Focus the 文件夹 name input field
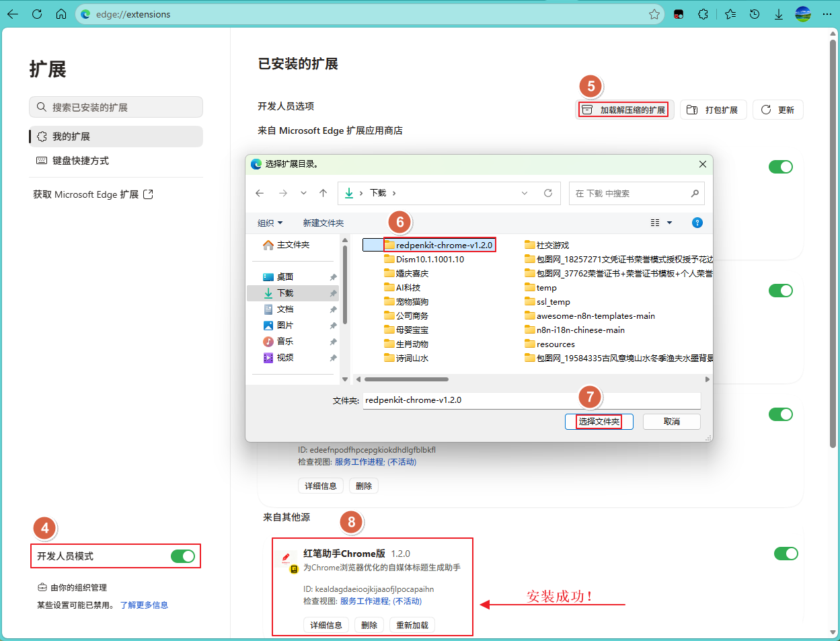The height and width of the screenshot is (641, 840). 532,400
